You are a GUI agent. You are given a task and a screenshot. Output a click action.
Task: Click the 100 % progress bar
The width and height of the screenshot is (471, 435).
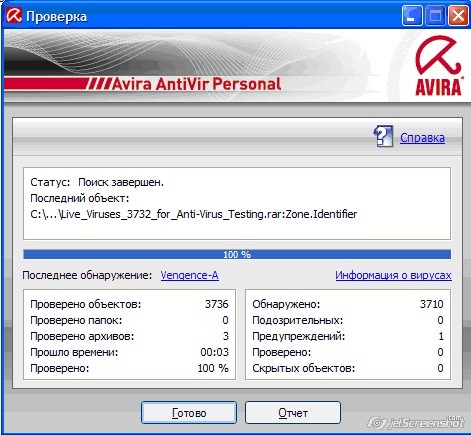tap(237, 254)
